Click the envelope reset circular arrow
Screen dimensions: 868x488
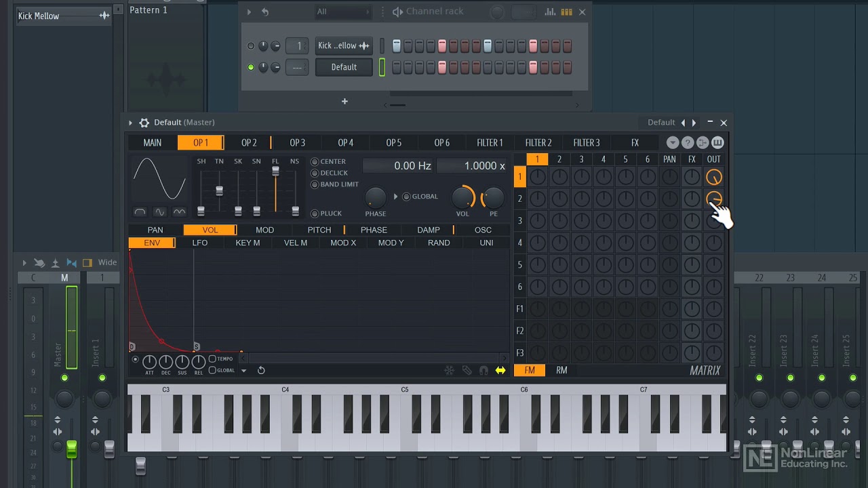[x=261, y=370]
